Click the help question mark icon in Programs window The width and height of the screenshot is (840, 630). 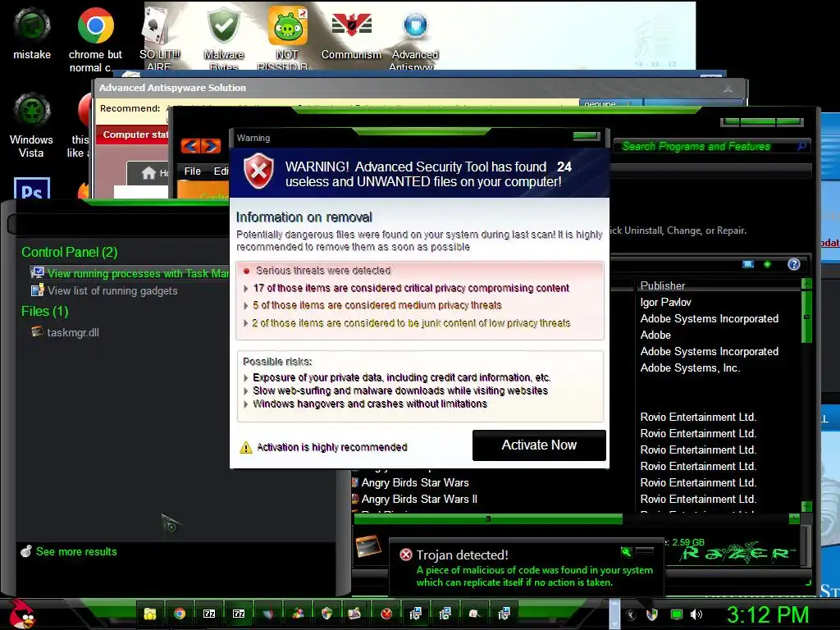click(794, 264)
